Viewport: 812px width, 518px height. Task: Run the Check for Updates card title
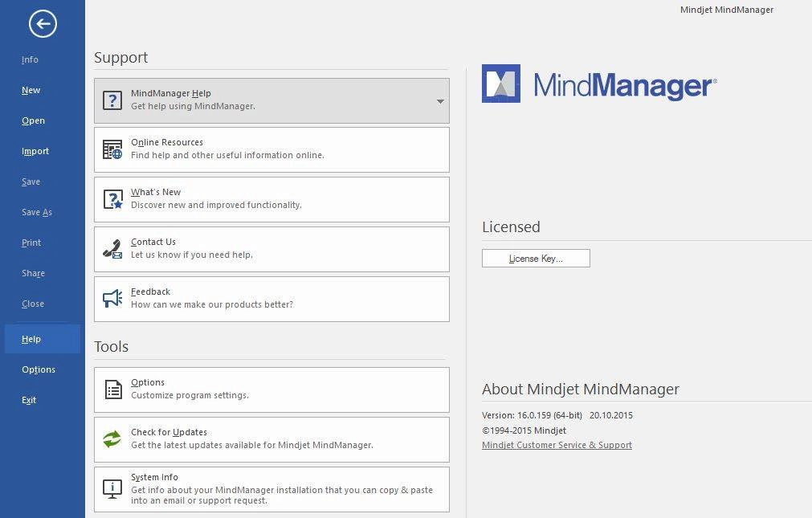(169, 432)
